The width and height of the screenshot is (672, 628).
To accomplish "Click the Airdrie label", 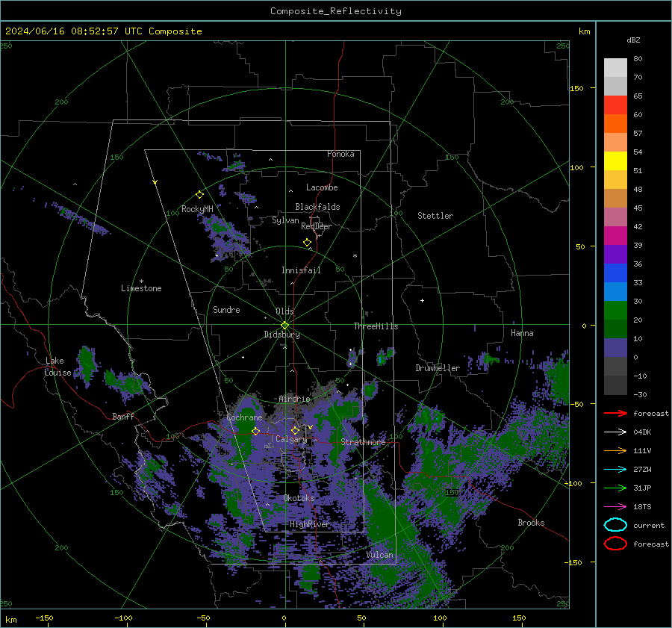I will point(294,399).
